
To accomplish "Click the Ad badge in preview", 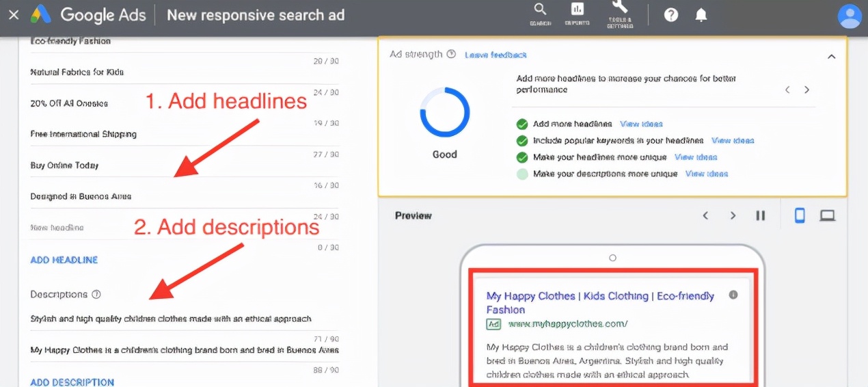I will 493,324.
